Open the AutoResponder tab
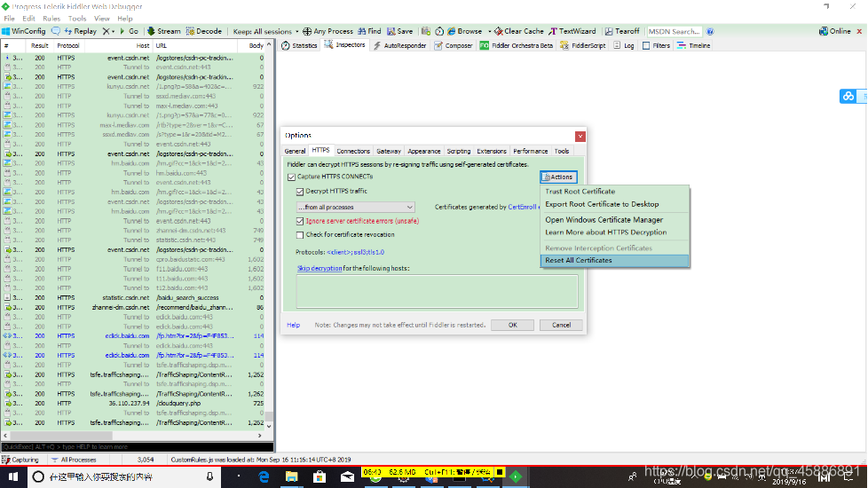868x488 pixels. [x=399, y=46]
